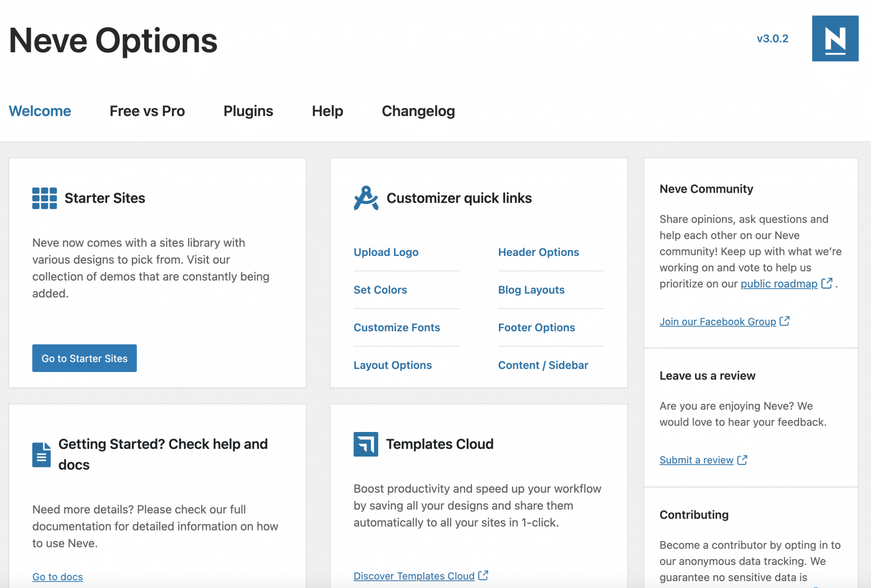Open the Layout Options link
The image size is (871, 588).
(x=393, y=365)
